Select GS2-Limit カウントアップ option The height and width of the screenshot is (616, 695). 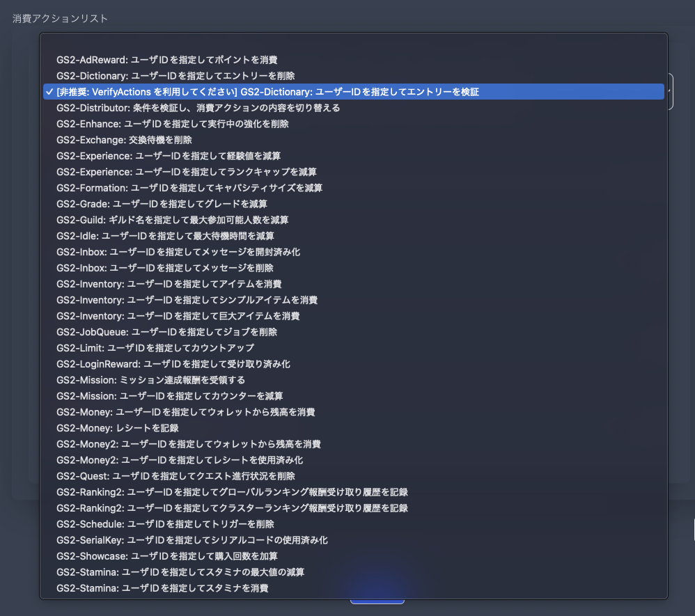[353, 348]
